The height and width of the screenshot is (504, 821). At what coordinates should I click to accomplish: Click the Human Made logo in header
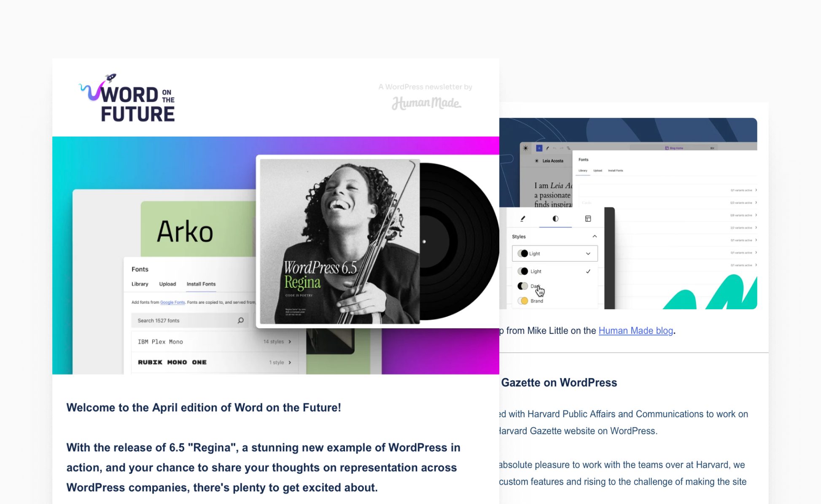426,103
